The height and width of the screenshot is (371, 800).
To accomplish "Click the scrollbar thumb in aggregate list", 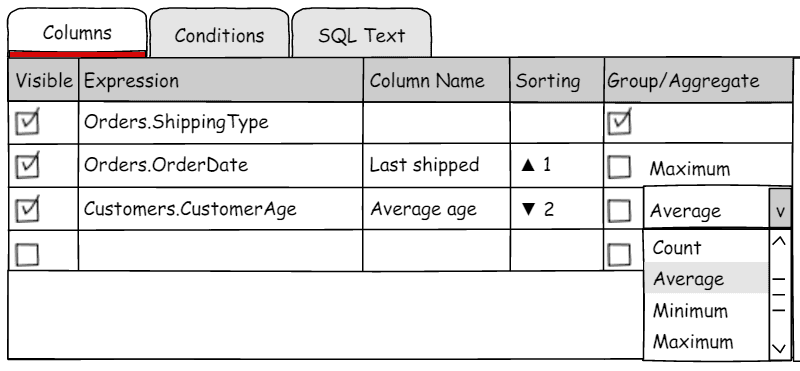I will [779, 294].
